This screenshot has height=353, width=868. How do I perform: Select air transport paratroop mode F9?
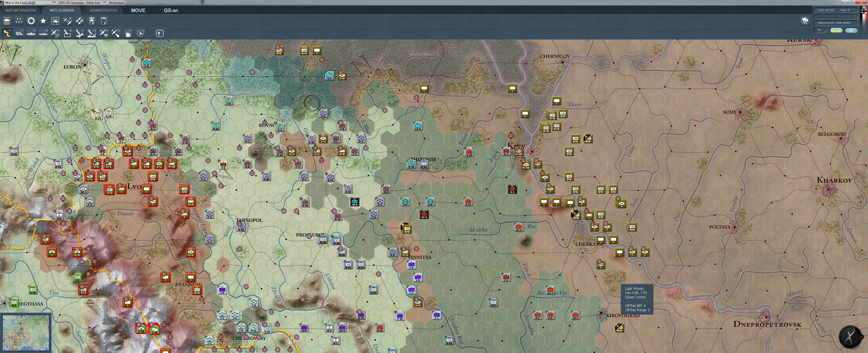point(104,33)
